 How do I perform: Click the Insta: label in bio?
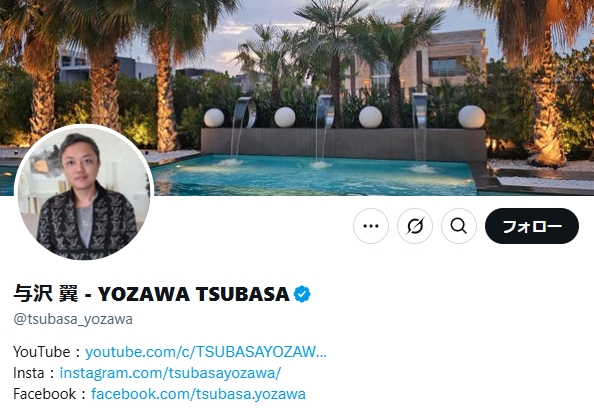coord(34,373)
